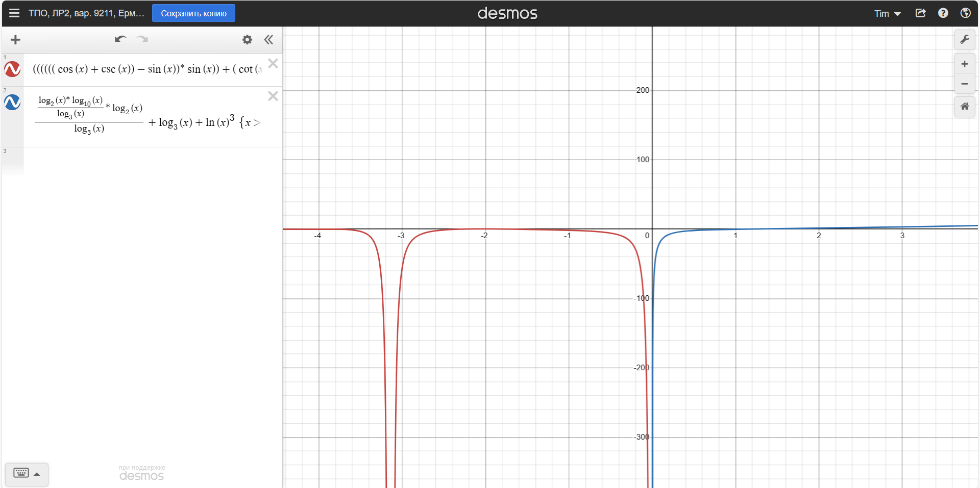Open expression list settings gear
Image resolution: width=980 pixels, height=488 pixels.
(x=247, y=40)
